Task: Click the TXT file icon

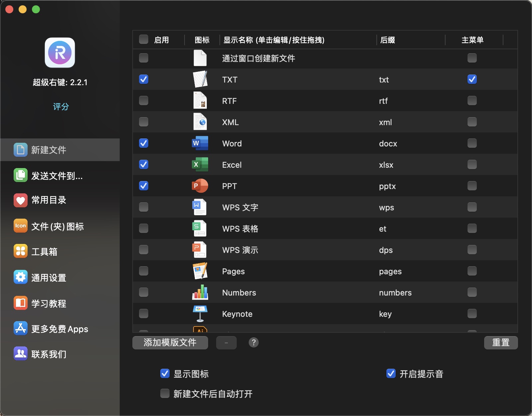Action: (200, 79)
